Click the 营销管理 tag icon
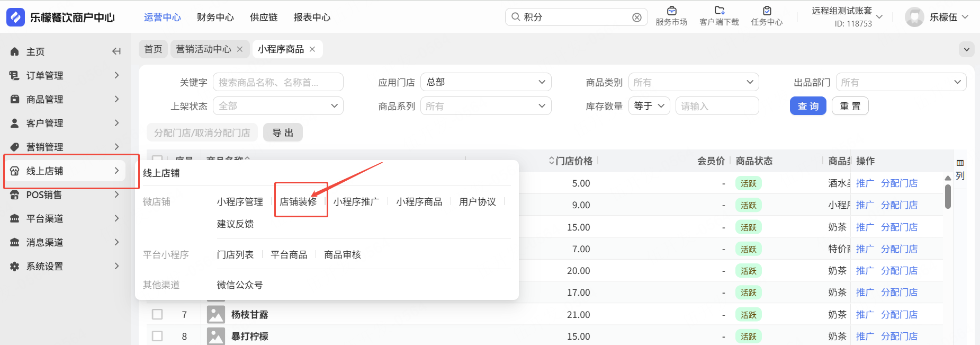This screenshot has width=980, height=345. pyautogui.click(x=15, y=147)
